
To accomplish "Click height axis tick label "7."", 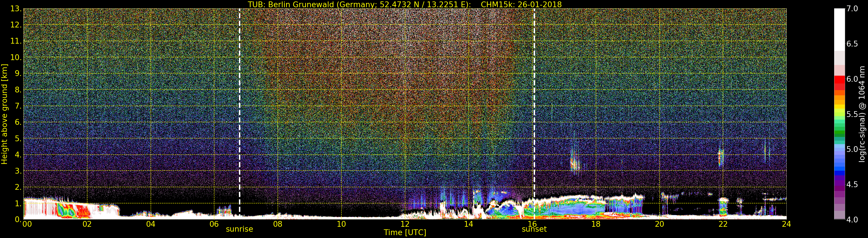I will tap(18, 106).
